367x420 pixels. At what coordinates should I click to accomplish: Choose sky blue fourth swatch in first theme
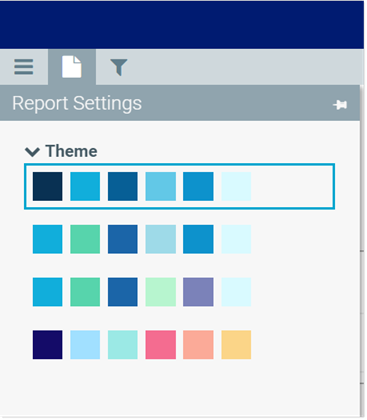click(x=160, y=186)
